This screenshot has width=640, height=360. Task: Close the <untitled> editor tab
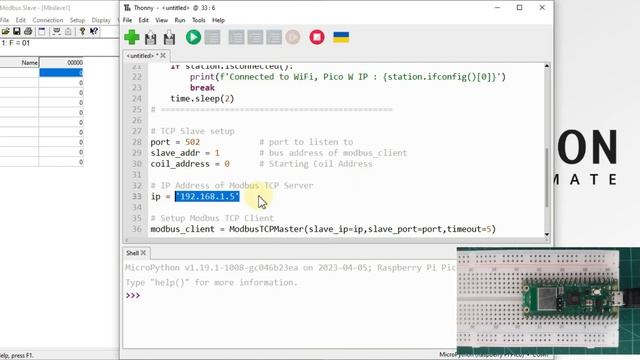[163, 56]
